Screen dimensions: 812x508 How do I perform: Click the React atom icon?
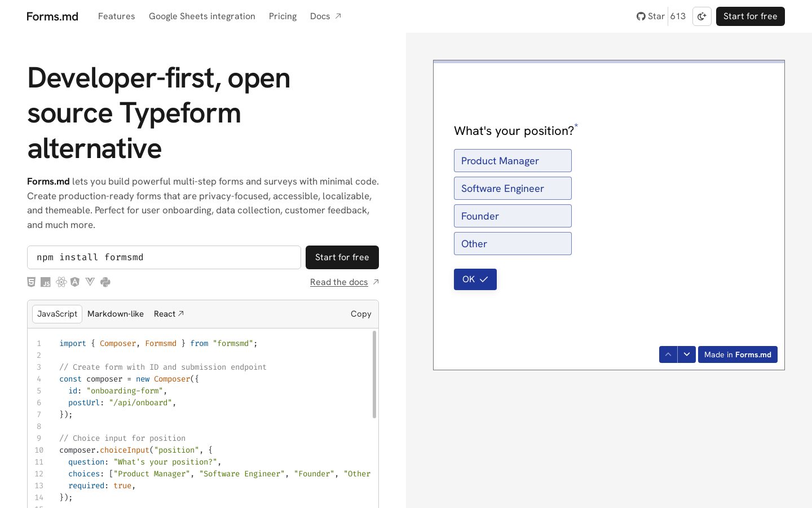pos(61,282)
